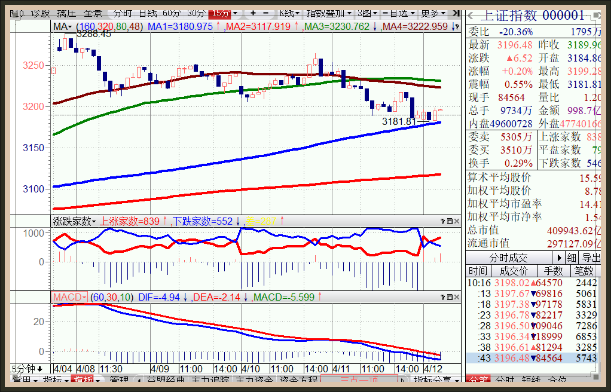Viewport: 611px width, 392px height.
Task: Click the play arrow beside 分时成交
Action: [x=559, y=258]
